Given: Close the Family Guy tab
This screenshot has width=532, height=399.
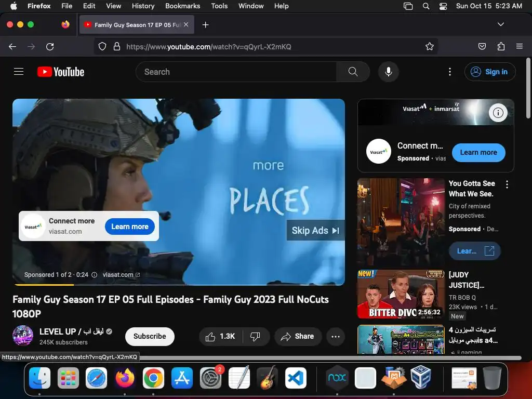Looking at the screenshot, I should [x=186, y=24].
